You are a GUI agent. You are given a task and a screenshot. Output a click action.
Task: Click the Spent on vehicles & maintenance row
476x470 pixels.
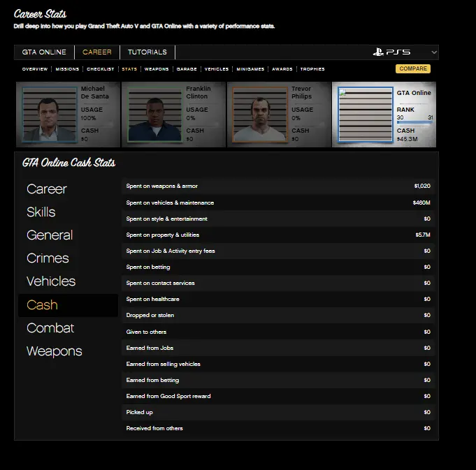tap(278, 203)
